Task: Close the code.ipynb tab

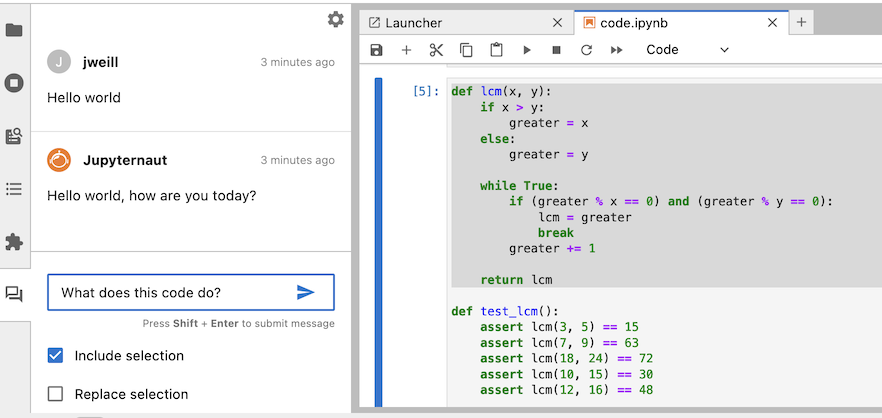Action: coord(773,23)
